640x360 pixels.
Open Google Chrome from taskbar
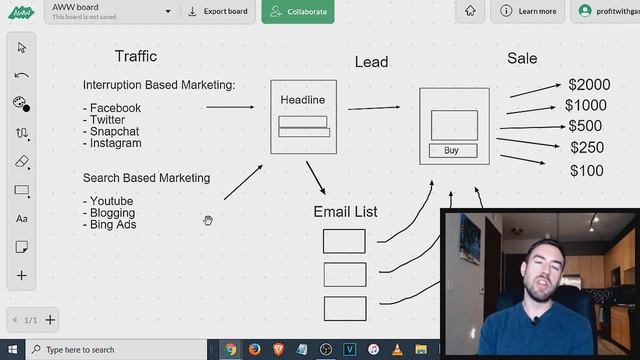[x=231, y=350]
